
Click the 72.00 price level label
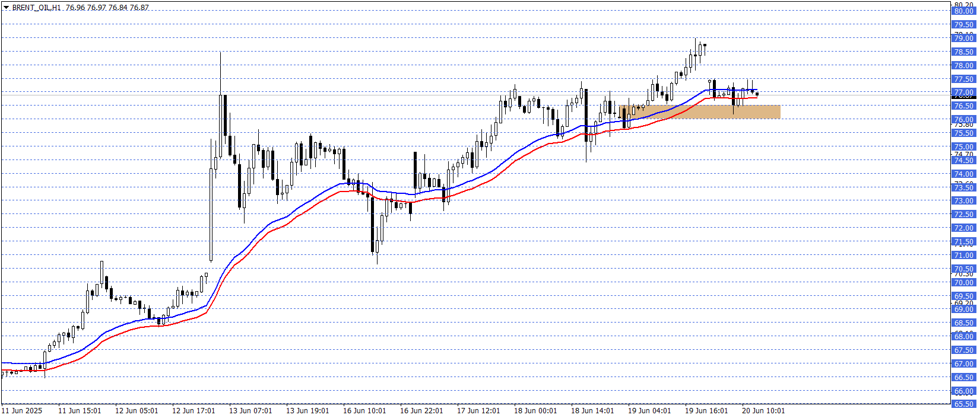963,228
